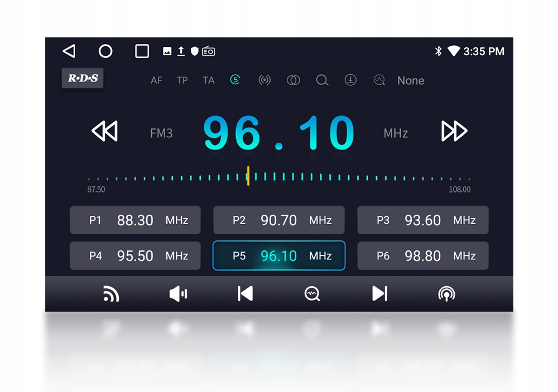Screen dimensions: 558x392
Task: Select preset P2 90.70 MHz
Action: click(279, 220)
